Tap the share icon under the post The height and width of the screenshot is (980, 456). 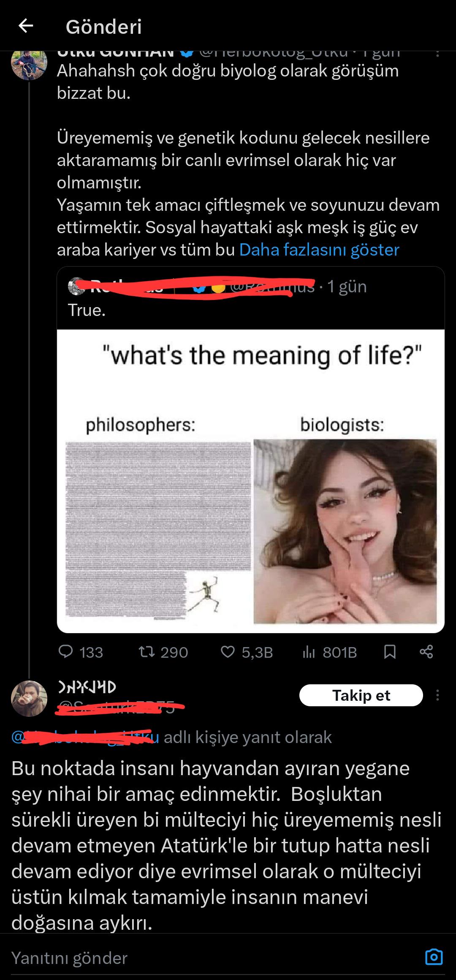[x=426, y=652]
